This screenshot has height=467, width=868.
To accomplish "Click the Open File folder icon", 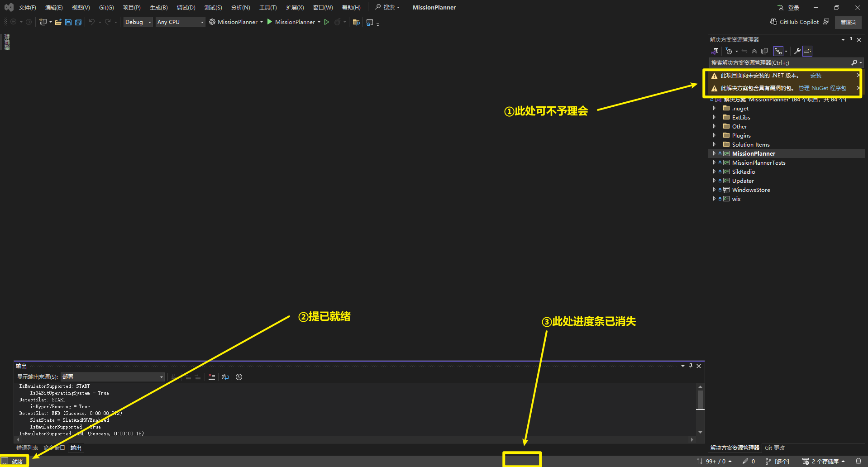I will click(x=58, y=22).
